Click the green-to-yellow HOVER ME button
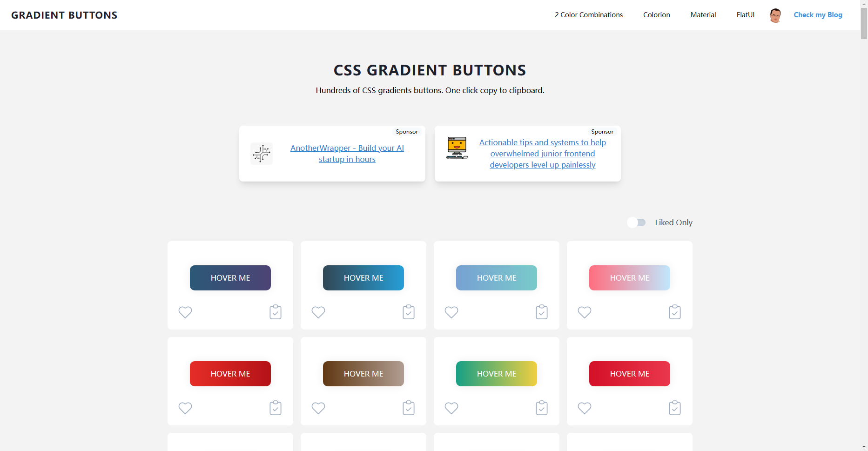Viewport: 868px width, 451px height. (497, 374)
